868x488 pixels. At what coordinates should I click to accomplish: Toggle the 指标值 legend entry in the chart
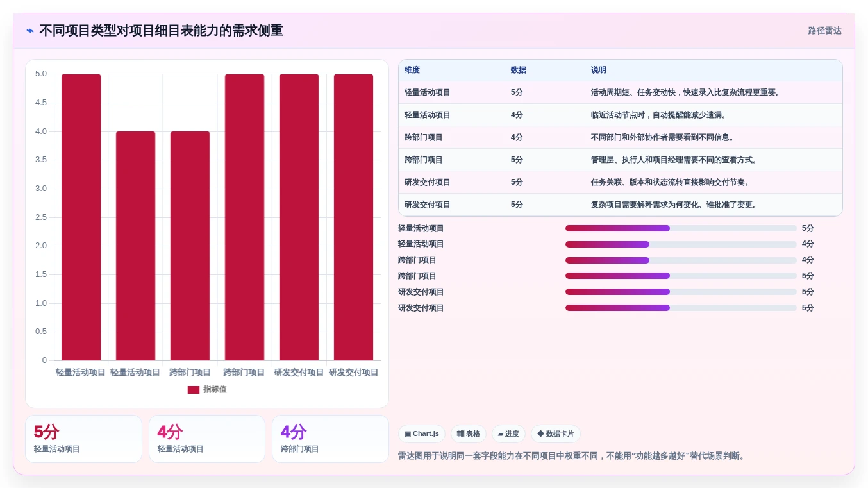point(207,390)
